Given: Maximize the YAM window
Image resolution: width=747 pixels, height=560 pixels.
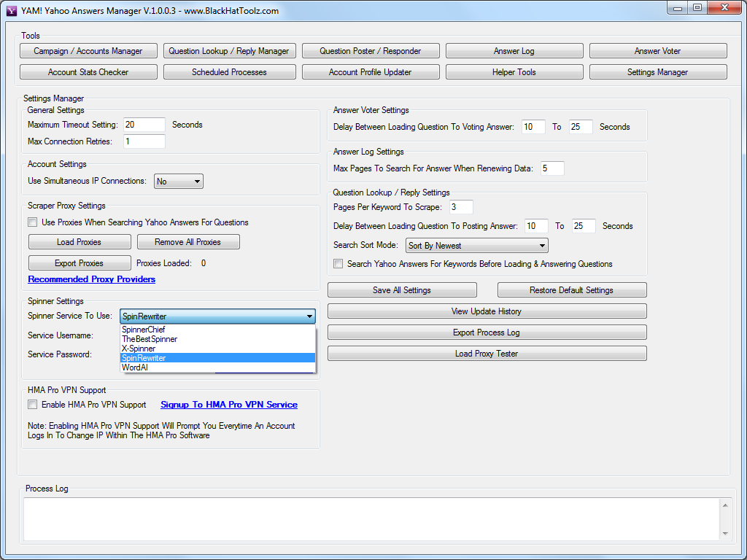Looking at the screenshot, I should click(697, 8).
